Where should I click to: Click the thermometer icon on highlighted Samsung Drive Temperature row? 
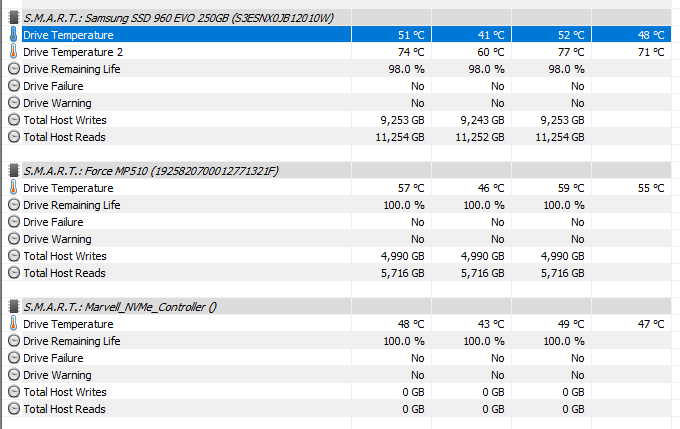14,35
